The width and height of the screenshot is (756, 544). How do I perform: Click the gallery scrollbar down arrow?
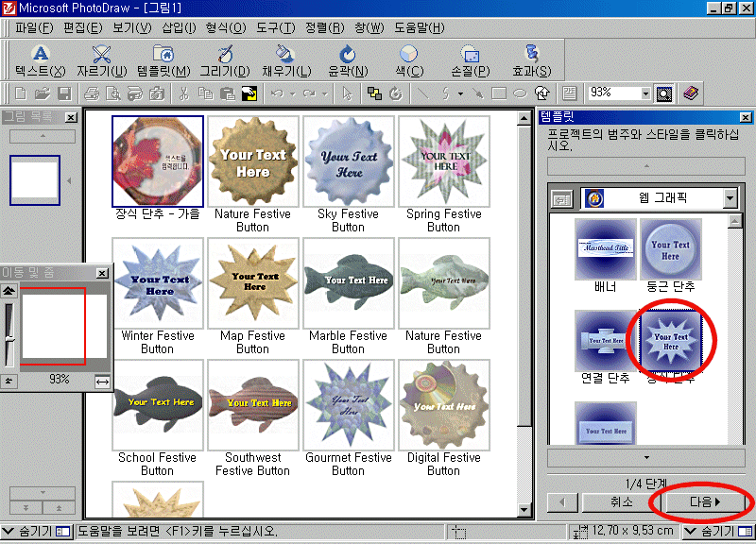[524, 510]
